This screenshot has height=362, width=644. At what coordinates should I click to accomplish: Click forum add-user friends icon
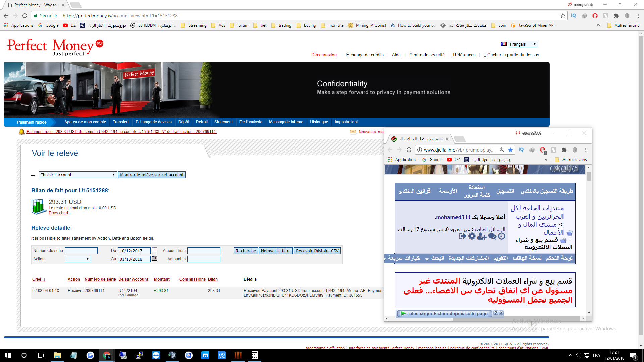[482, 236]
